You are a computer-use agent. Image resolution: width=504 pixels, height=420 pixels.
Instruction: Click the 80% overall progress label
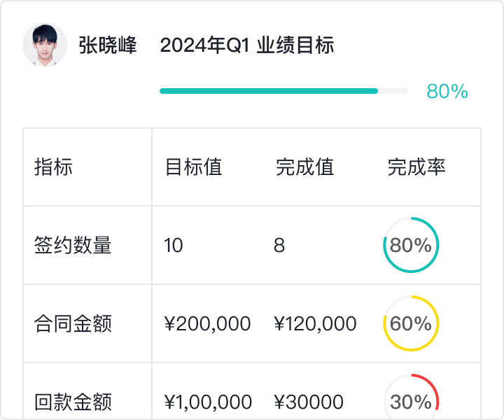coord(447,92)
